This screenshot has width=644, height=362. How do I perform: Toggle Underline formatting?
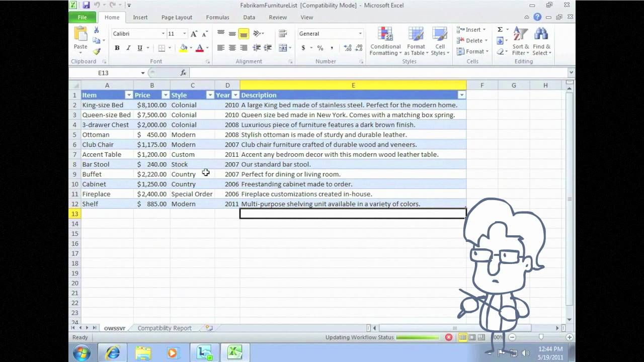coord(139,48)
